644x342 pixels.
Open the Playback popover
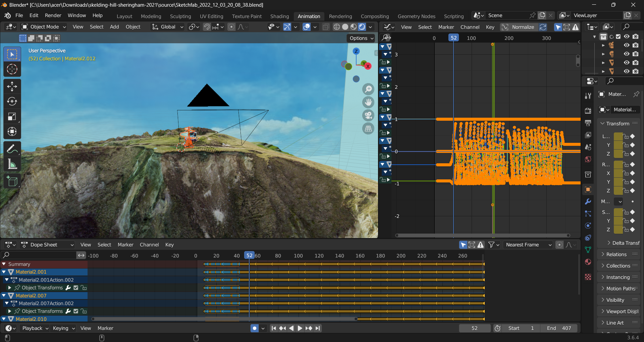tap(35, 328)
